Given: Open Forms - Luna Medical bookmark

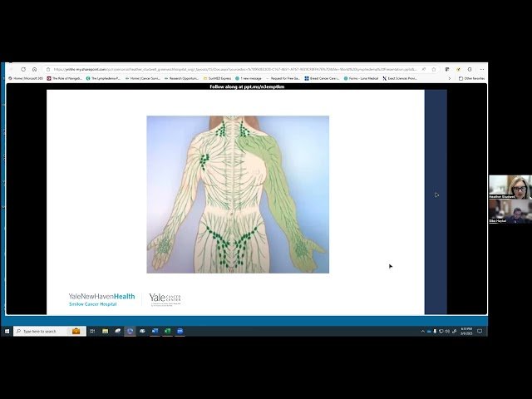Looking at the screenshot, I should coord(361,78).
